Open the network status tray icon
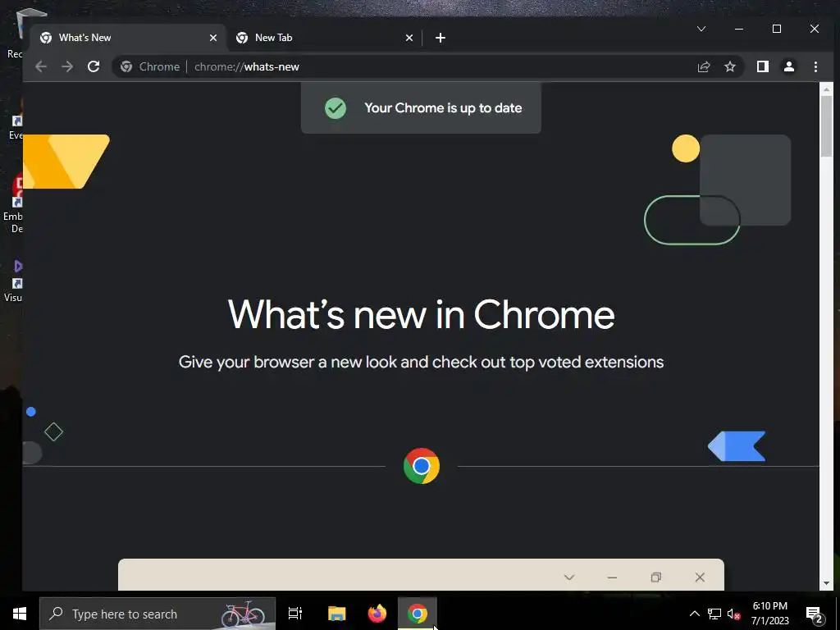The image size is (840, 630). point(714,614)
